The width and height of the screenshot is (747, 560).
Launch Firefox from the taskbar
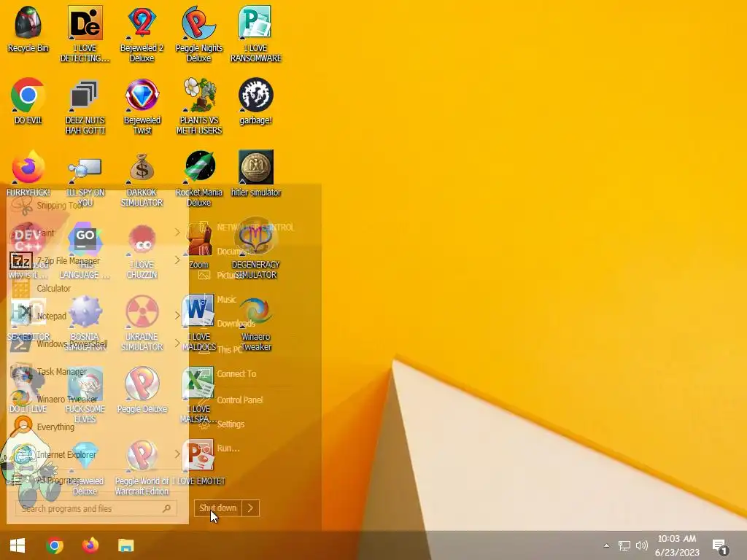90,545
